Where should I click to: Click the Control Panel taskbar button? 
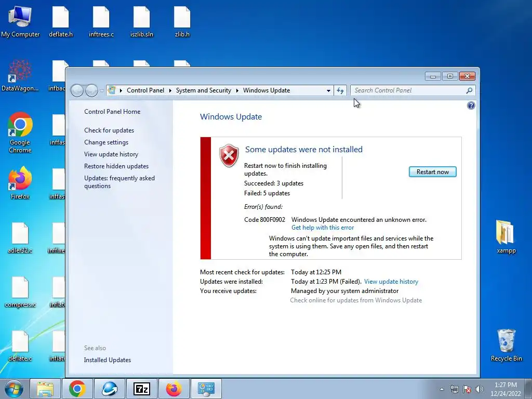click(206, 389)
